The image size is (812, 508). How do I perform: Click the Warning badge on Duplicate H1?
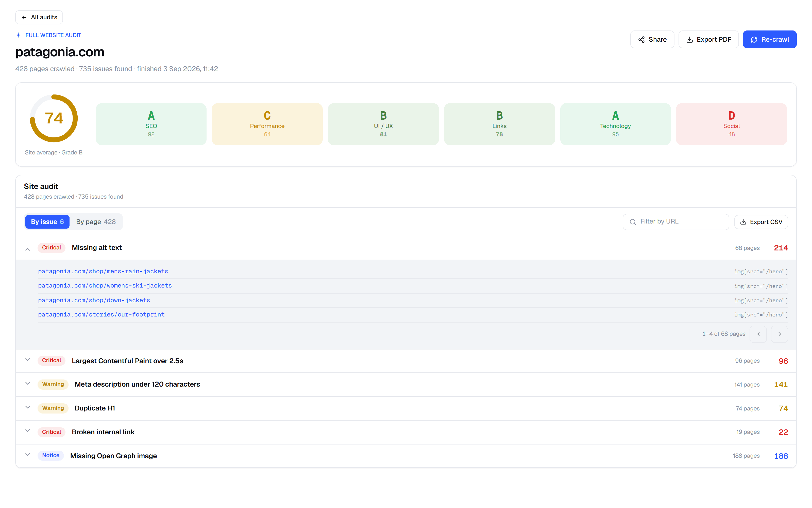pyautogui.click(x=53, y=408)
